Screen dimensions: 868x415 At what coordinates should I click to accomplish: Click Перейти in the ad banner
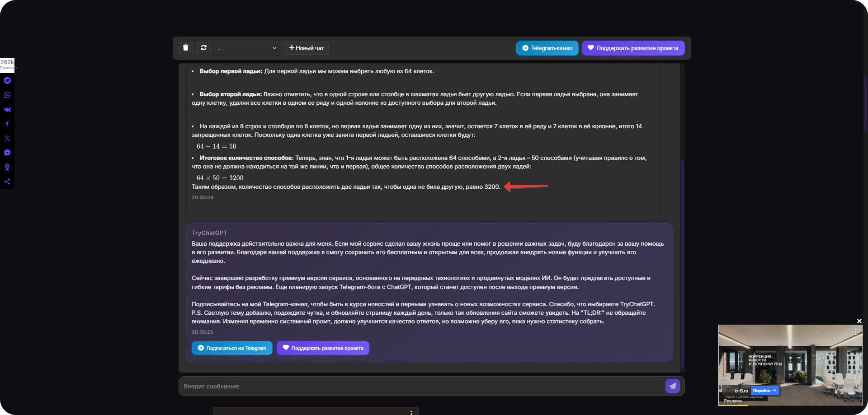[764, 391]
